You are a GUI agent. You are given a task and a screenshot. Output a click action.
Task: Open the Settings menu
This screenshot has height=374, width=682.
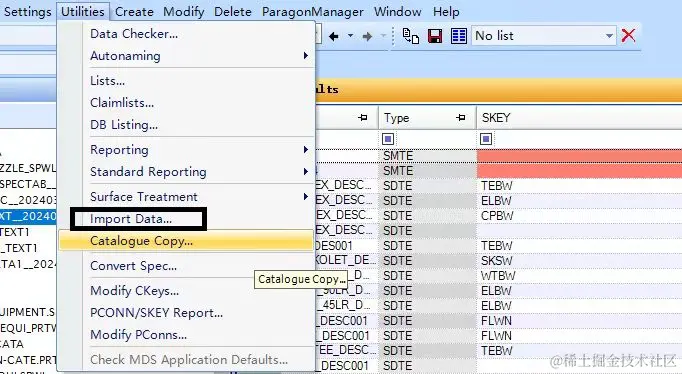27,12
